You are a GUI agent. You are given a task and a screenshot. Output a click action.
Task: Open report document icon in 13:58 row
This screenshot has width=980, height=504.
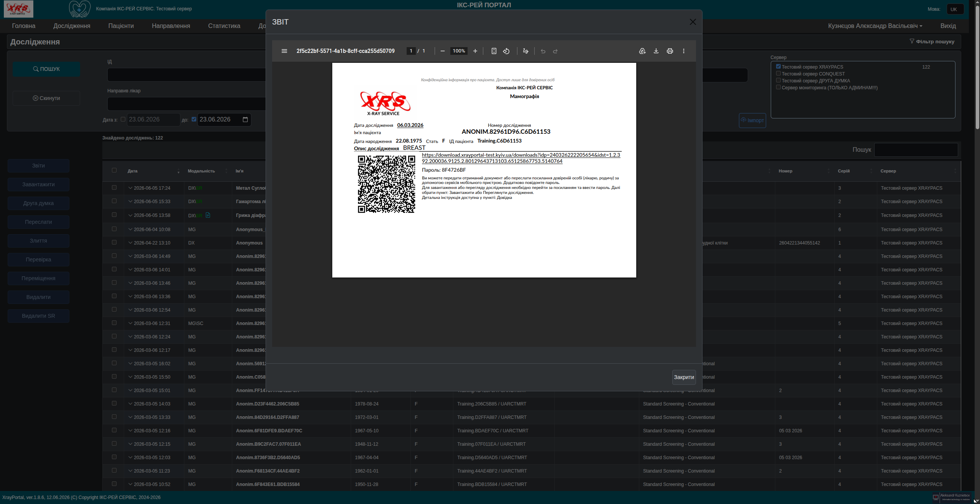click(208, 215)
